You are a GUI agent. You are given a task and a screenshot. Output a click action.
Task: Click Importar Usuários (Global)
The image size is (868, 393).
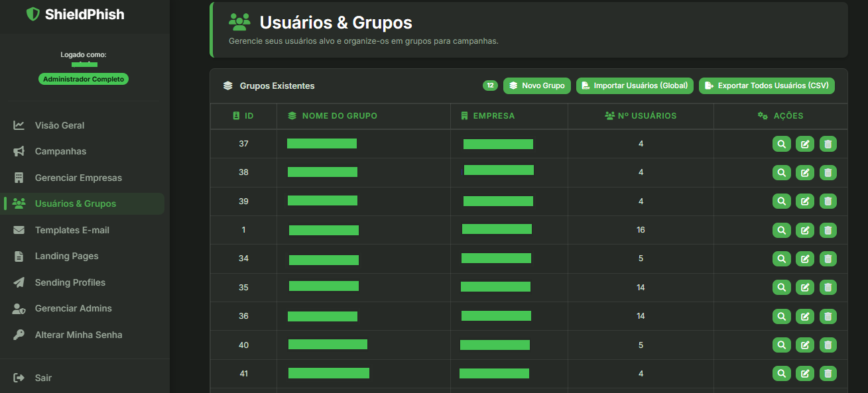point(635,85)
